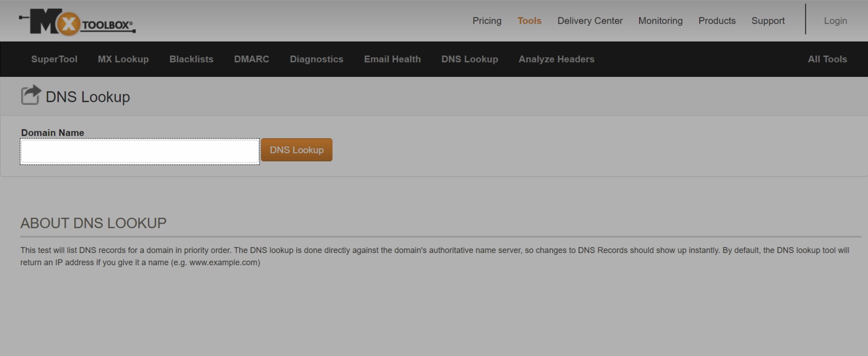Show All Tools list
Screen dimensions: 868x356
(x=827, y=59)
